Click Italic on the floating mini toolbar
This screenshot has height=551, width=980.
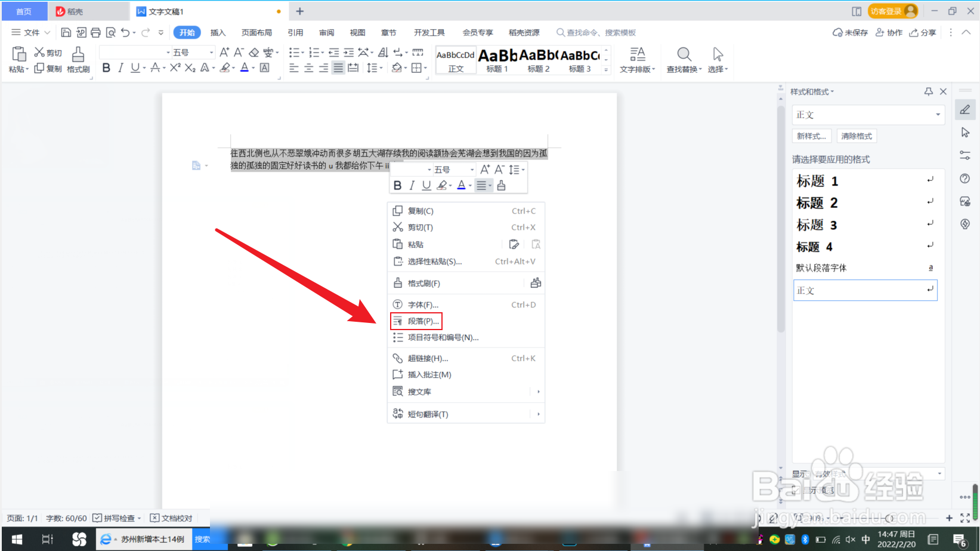click(x=412, y=186)
